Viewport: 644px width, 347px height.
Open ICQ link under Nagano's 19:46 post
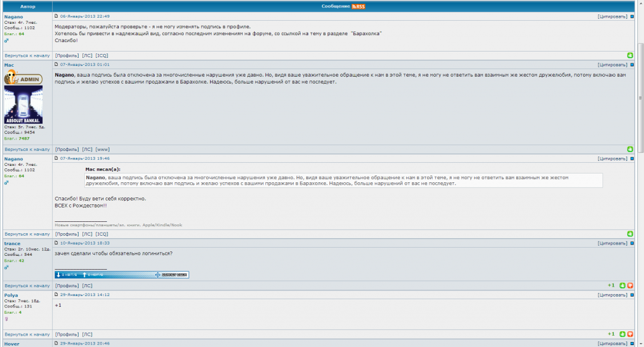(102, 234)
